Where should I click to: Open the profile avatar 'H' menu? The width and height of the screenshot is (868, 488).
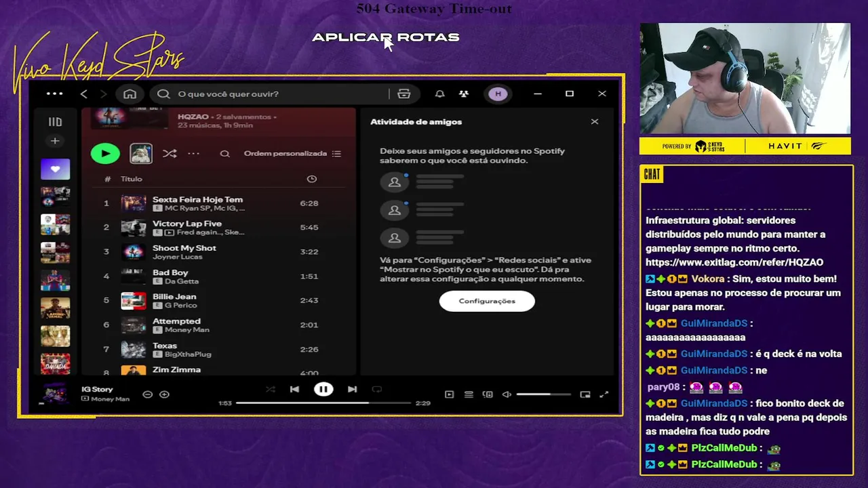pos(498,94)
